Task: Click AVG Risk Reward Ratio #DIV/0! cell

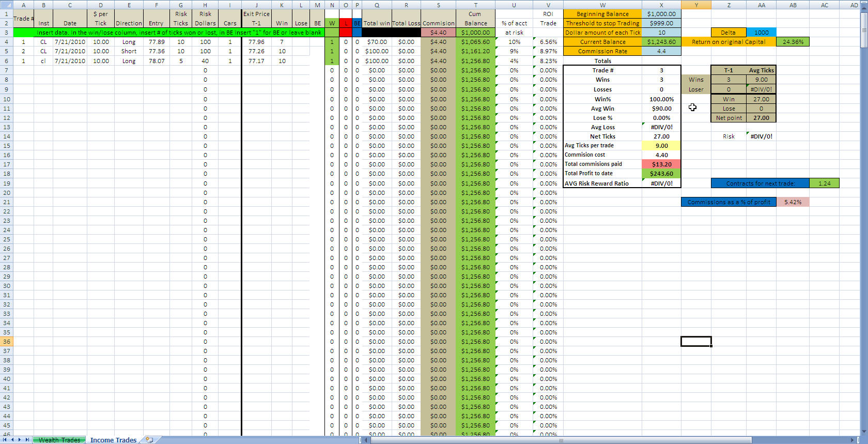Action: coord(661,183)
